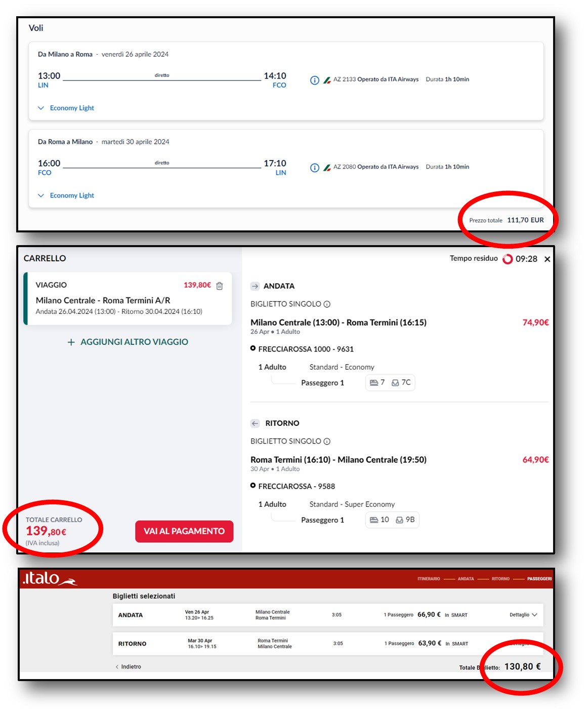Delete the Milano Centrale - Roma Termini trip

[220, 286]
